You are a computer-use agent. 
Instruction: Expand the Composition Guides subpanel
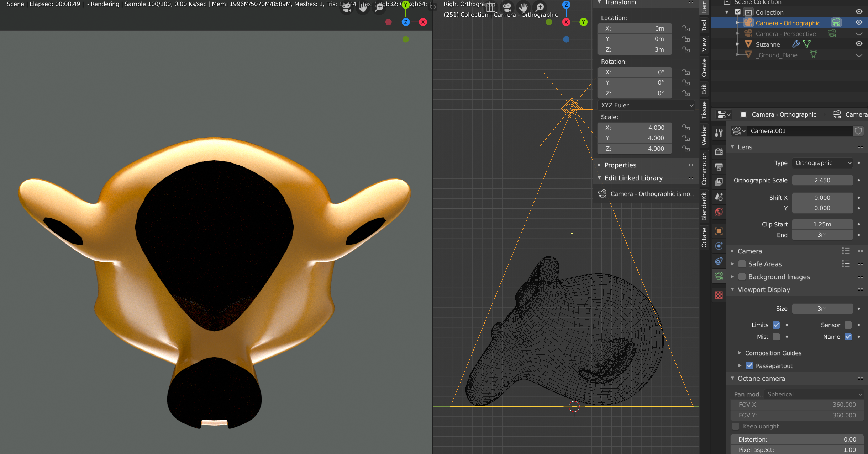tap(773, 353)
